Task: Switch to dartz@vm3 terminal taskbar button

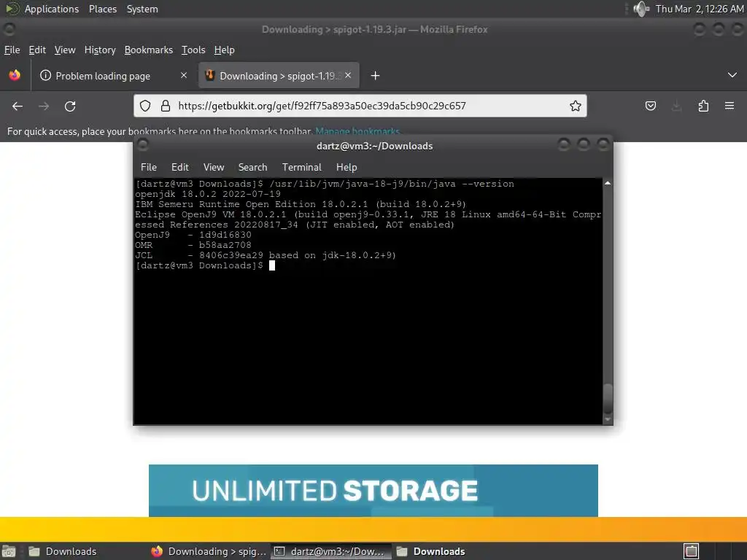Action: pyautogui.click(x=331, y=551)
